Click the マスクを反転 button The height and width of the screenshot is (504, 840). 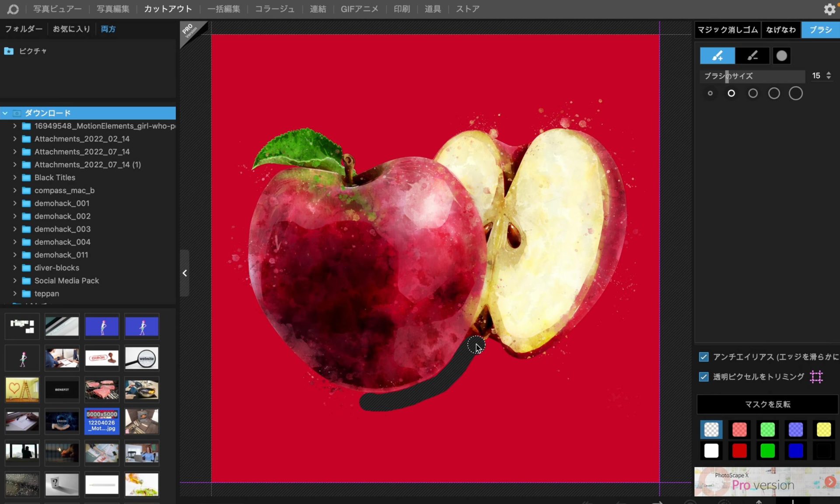pos(767,404)
